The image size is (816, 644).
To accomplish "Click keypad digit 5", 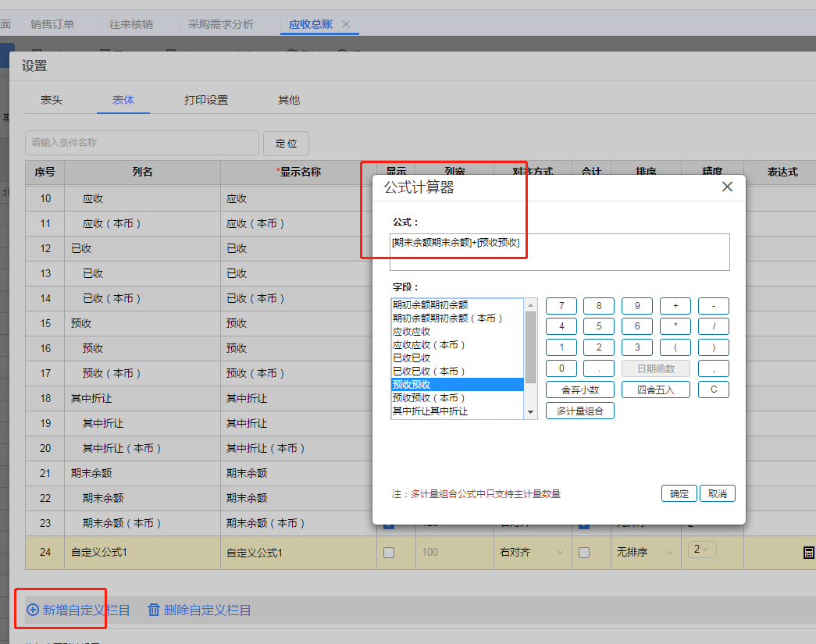I will (599, 326).
